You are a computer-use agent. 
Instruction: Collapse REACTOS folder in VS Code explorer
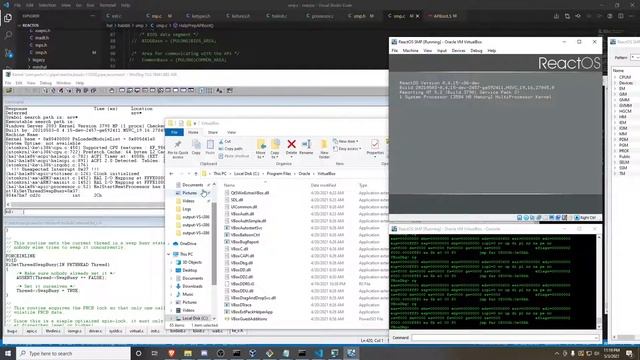coord(20,25)
